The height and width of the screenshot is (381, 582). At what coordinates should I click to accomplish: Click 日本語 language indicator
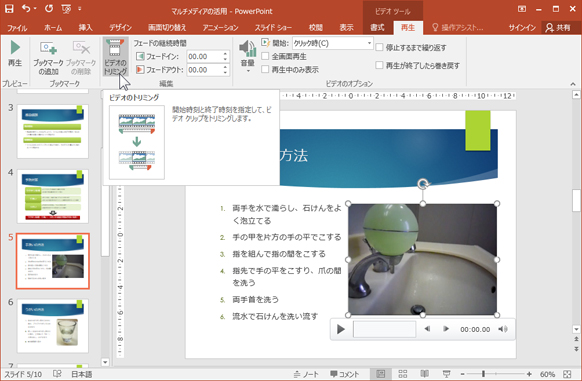pyautogui.click(x=81, y=374)
